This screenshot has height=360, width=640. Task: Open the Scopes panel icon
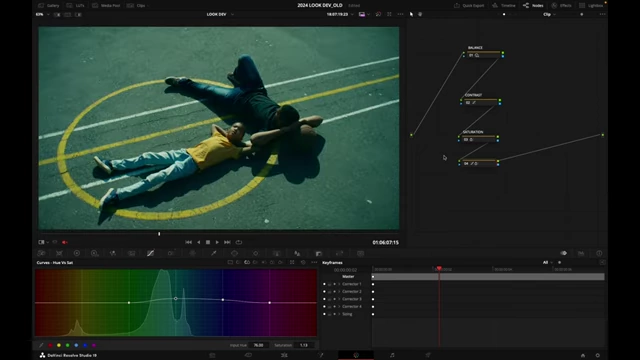581,253
